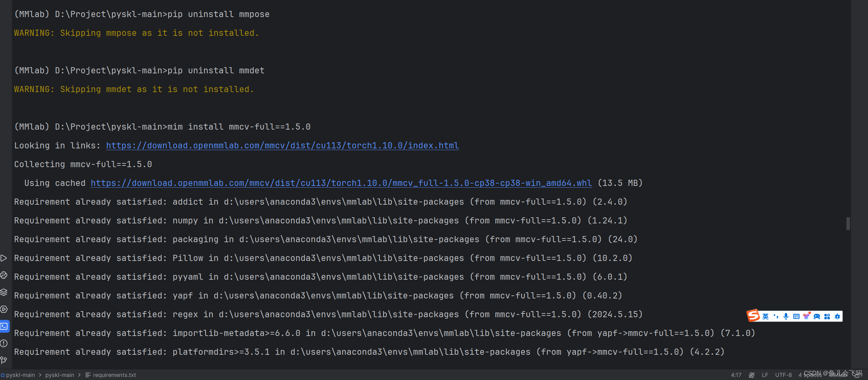Select the Terminal tool window icon
Viewport: 868px width, 380px height.
point(4,326)
